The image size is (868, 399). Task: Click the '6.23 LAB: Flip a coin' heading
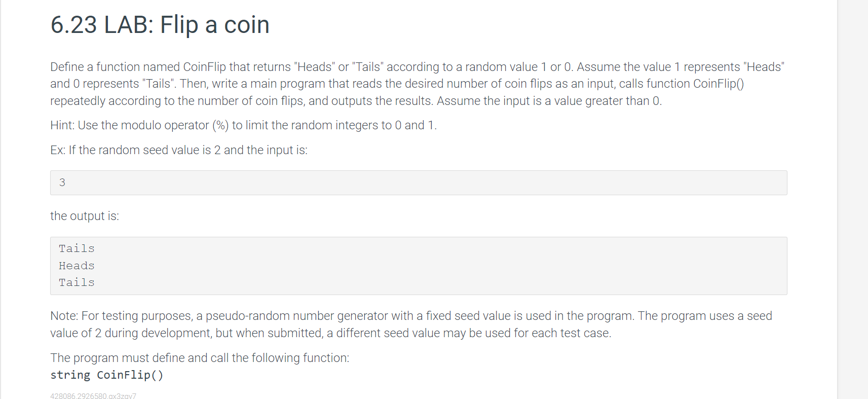(x=160, y=25)
